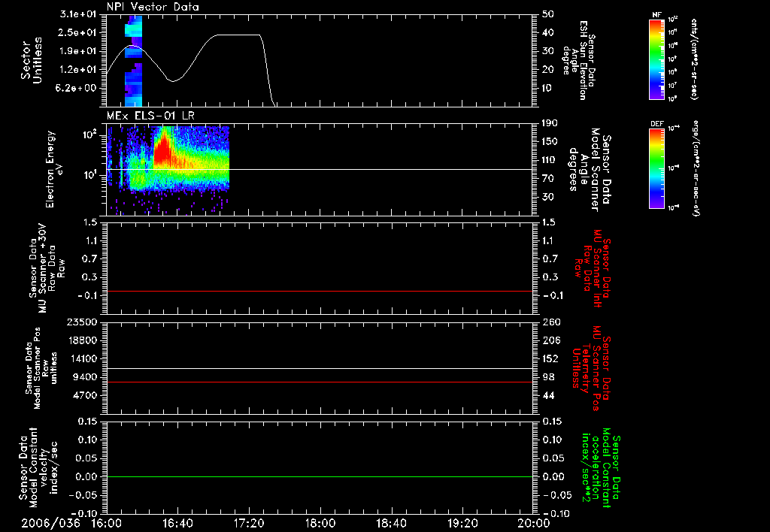Click the colored NPI sector data strip
The width and height of the screenshot is (770, 532).
coord(133,62)
